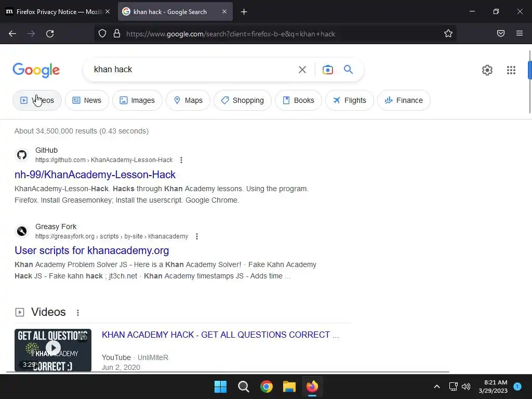Open the greasyfork.org breadcrumb URL
This screenshot has width=532, height=399.
coord(112,236)
